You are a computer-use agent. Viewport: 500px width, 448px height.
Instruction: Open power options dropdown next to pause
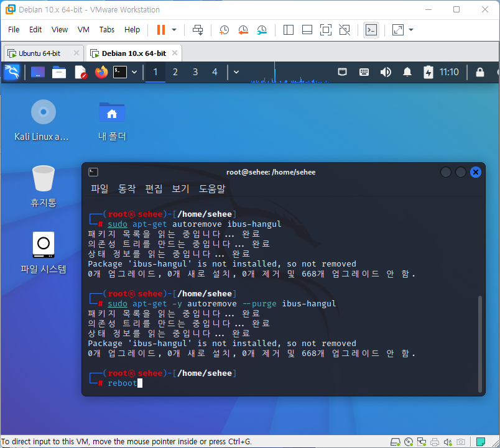click(174, 30)
